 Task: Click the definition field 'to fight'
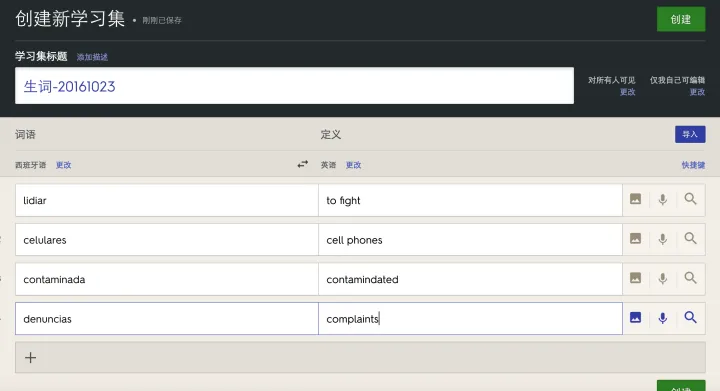(470, 200)
